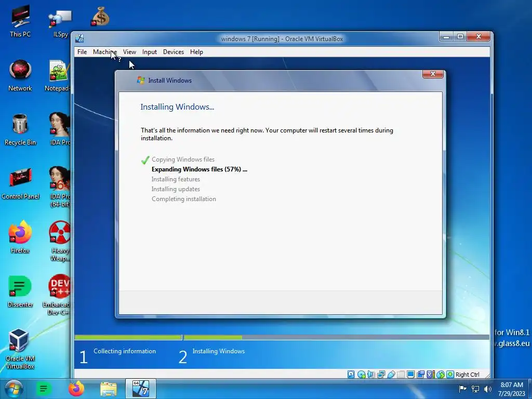Click the Show desktop strip by the clock
Screen dimensions: 532x399
(530, 389)
